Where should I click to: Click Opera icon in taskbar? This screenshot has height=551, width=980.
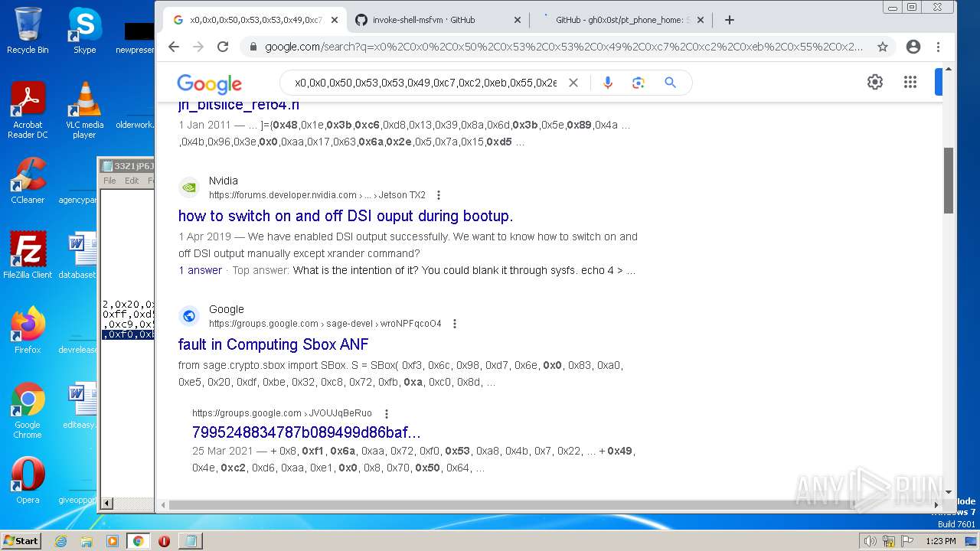[x=164, y=541]
